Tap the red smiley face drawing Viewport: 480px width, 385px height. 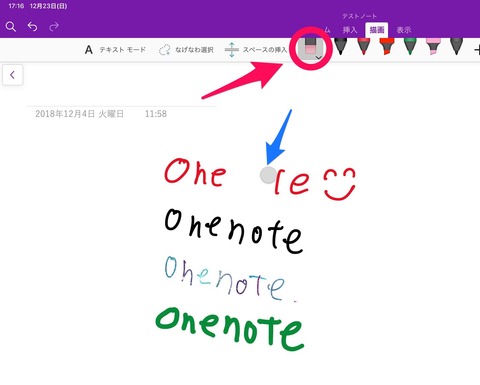coord(340,184)
